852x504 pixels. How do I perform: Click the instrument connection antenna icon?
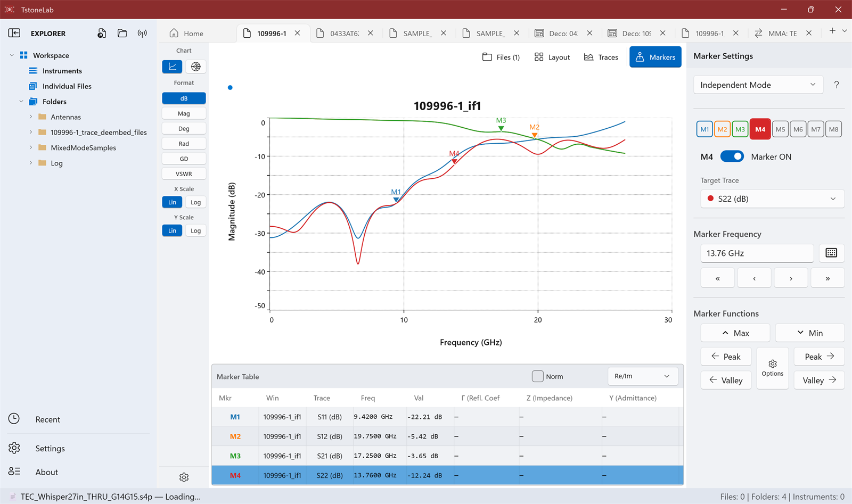[x=142, y=33]
